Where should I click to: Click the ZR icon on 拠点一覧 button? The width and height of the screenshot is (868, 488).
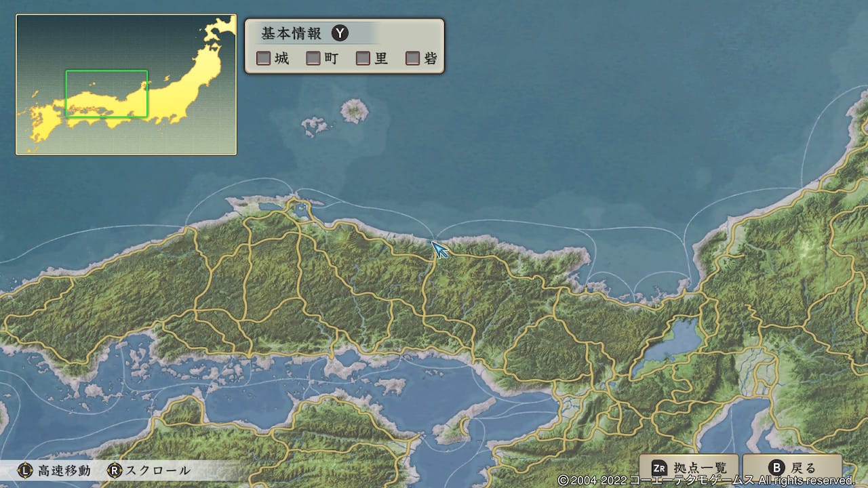[659, 468]
